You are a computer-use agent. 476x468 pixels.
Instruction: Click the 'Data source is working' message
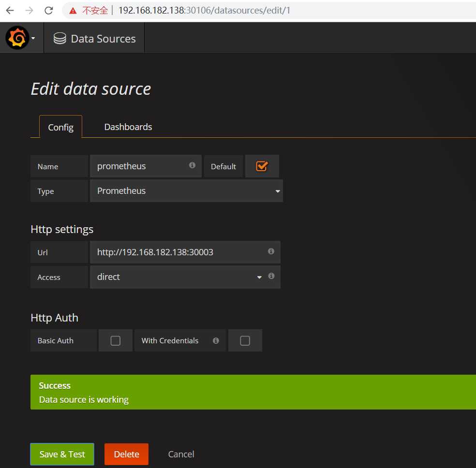[84, 399]
